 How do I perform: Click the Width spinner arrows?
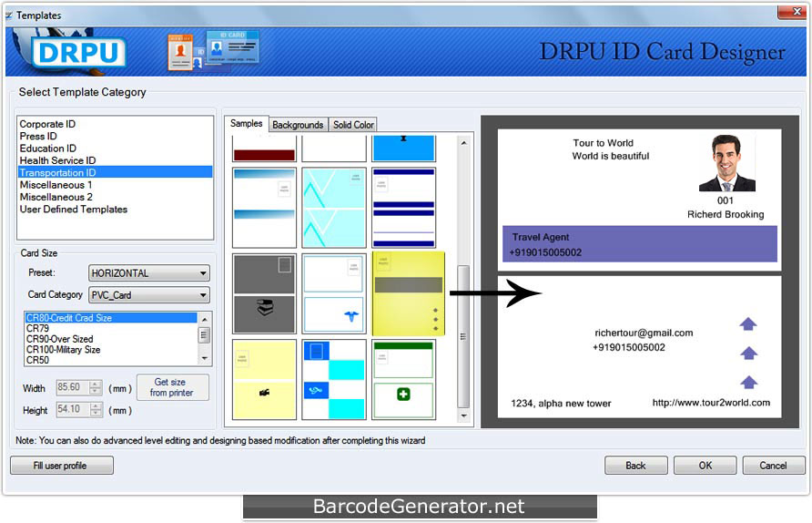96,387
